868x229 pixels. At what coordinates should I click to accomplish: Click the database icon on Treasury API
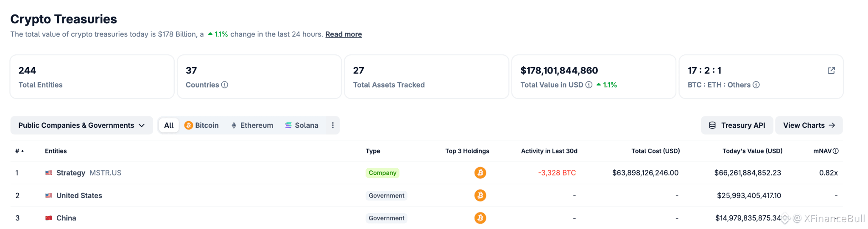coord(712,125)
